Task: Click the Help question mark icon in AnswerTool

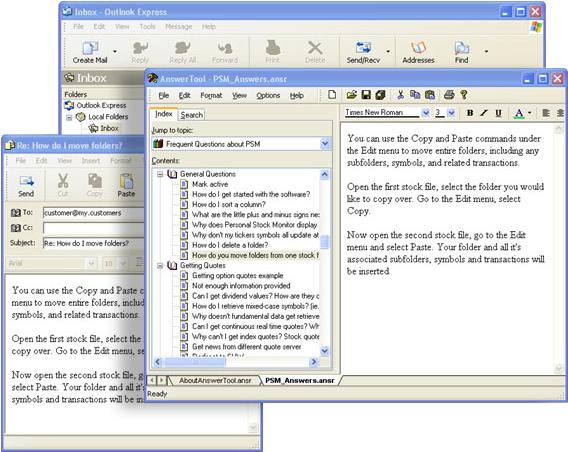Action: (464, 95)
